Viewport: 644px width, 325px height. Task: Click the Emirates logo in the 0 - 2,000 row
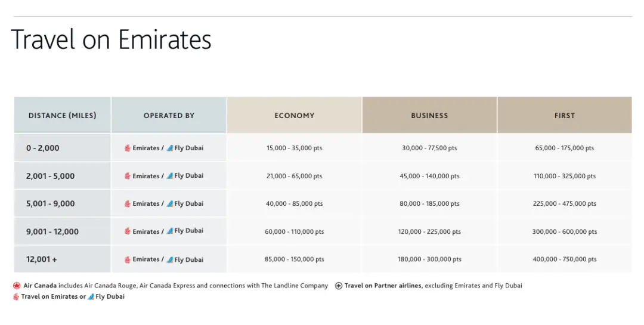128,148
